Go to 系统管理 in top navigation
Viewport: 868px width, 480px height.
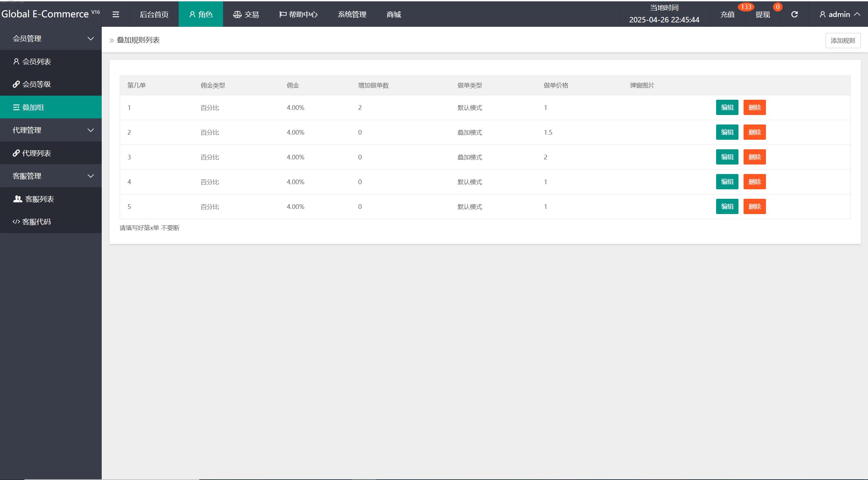click(x=352, y=14)
